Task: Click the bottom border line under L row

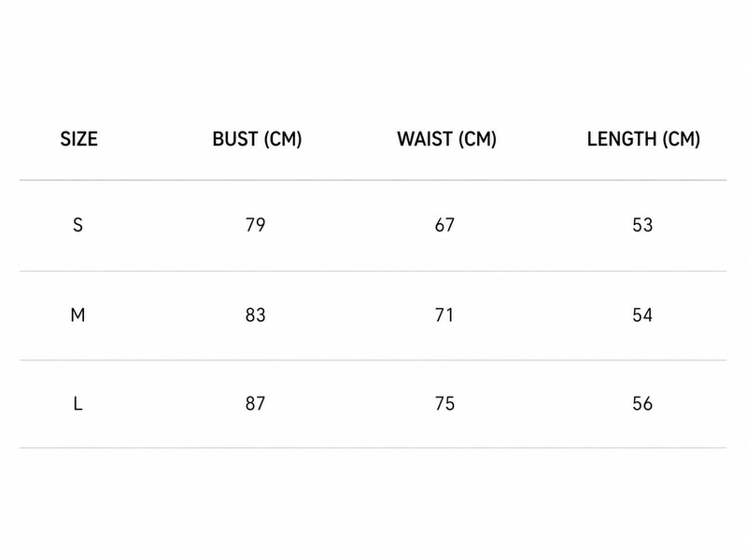Action: pyautogui.click(x=373, y=448)
